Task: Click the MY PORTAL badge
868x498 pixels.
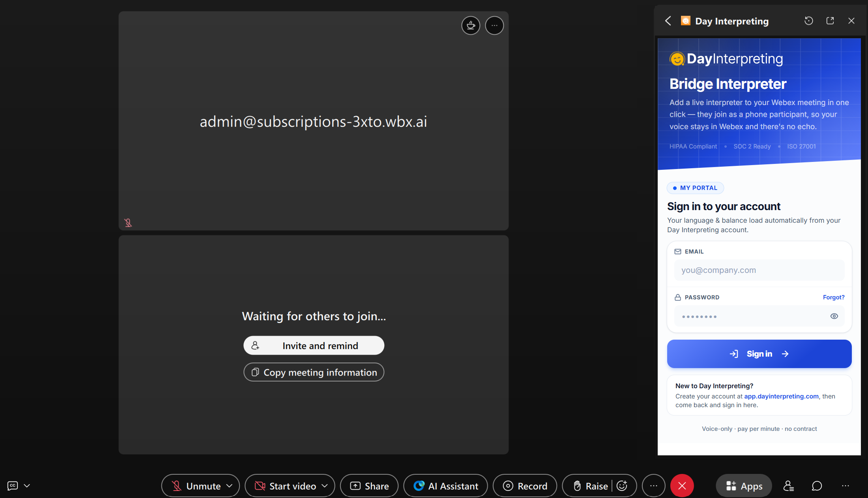Action: click(x=695, y=188)
